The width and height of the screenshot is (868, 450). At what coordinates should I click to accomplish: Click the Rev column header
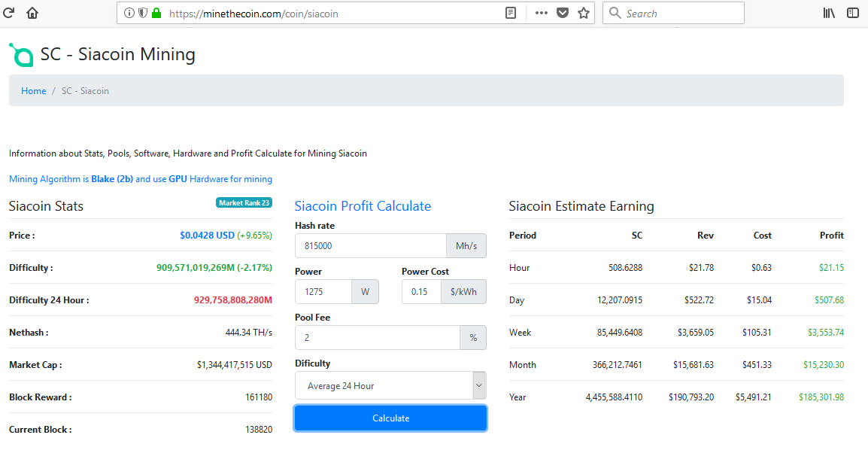pyautogui.click(x=706, y=236)
